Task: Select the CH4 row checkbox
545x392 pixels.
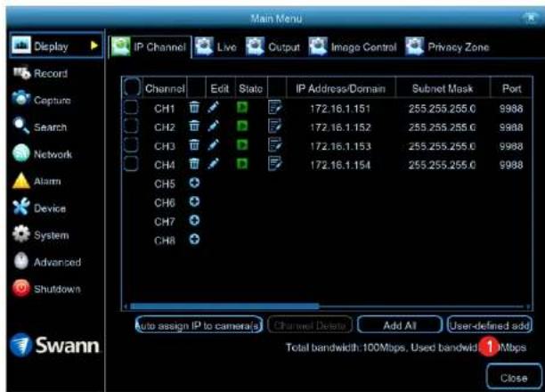Action: pos(131,163)
